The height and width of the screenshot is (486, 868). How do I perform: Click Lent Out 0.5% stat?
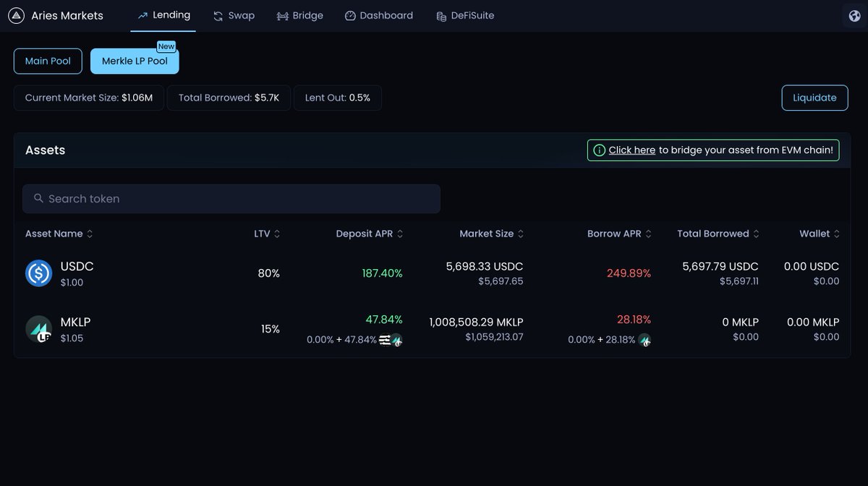pyautogui.click(x=338, y=98)
